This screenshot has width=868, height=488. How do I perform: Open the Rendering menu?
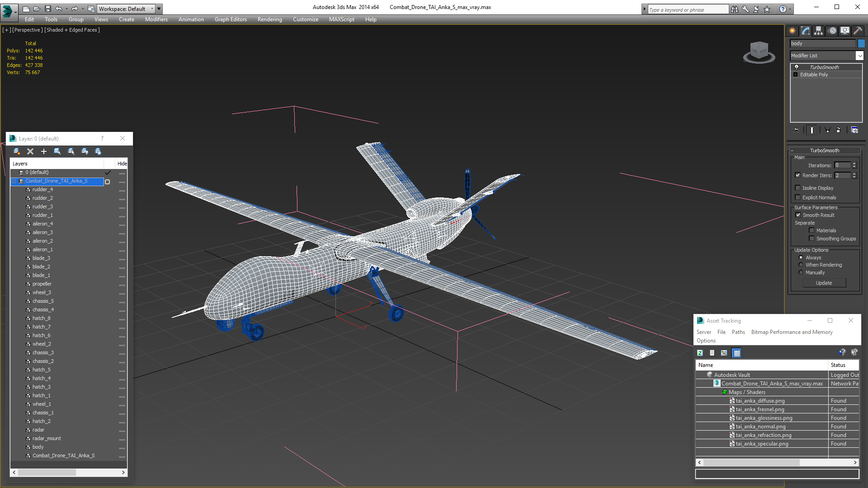[x=269, y=19]
